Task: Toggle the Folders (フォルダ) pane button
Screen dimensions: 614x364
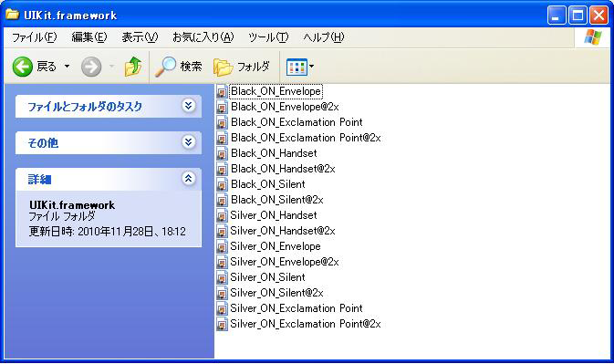Action: (x=242, y=67)
